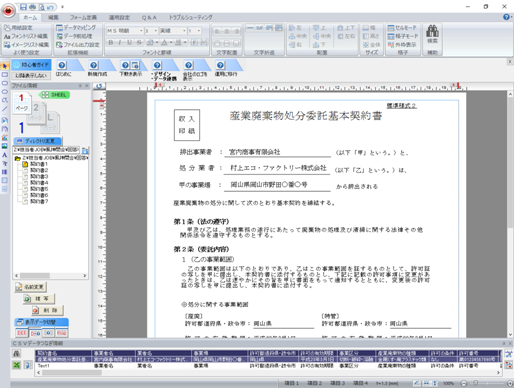Image resolution: width=514 pixels, height=388 pixels.
Task: Open データ前処理 data preprocessing
Action: 74,36
